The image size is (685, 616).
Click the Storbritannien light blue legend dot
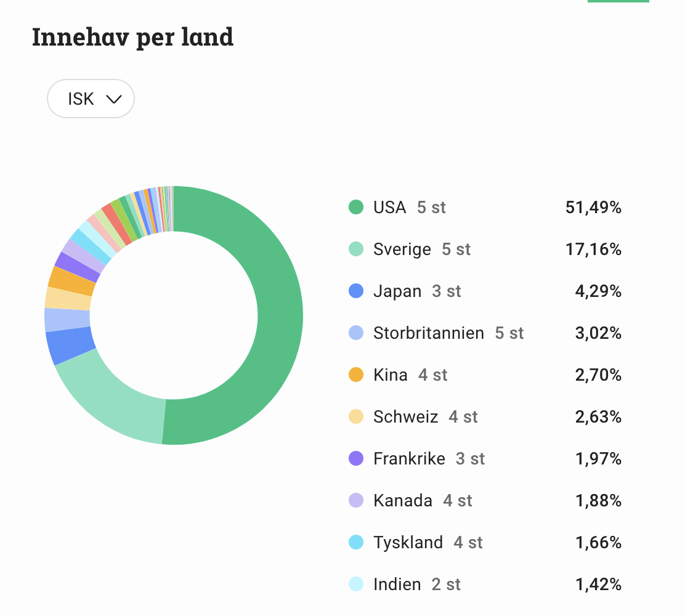click(356, 333)
